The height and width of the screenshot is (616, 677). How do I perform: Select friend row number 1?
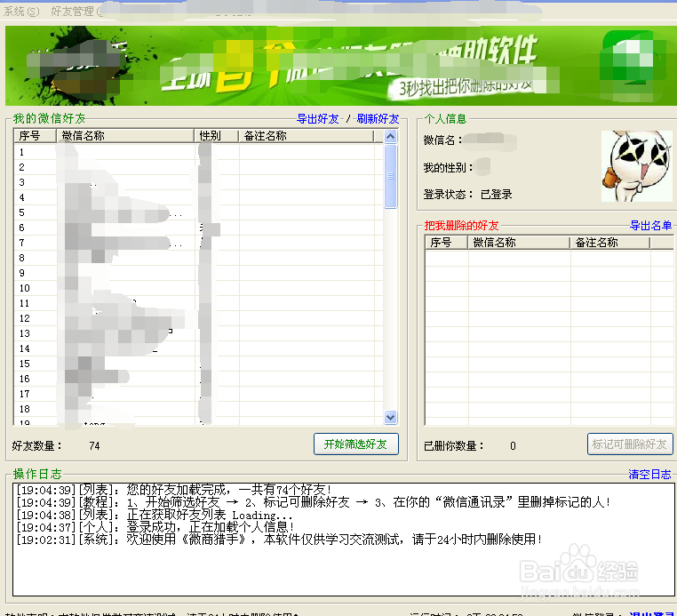pyautogui.click(x=198, y=152)
